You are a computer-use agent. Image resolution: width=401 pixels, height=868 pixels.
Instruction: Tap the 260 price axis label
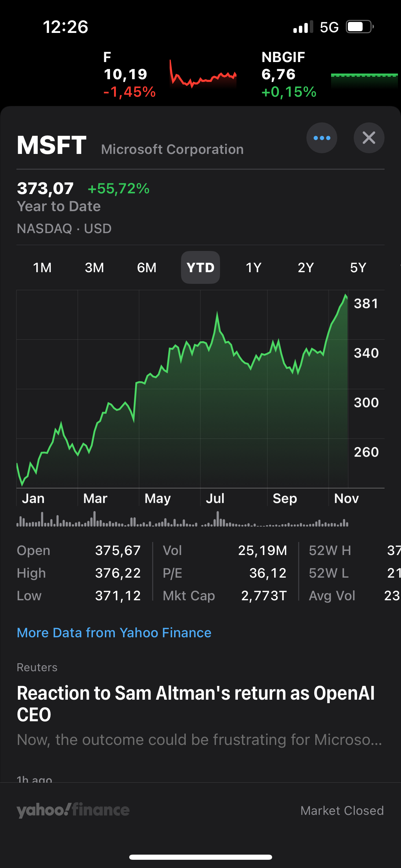[x=366, y=452]
